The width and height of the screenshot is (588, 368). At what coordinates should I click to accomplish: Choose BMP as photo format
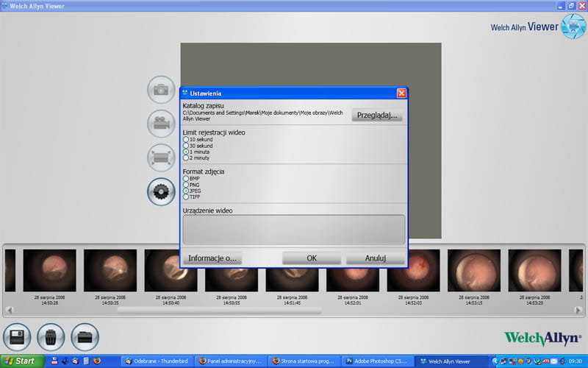coord(186,178)
